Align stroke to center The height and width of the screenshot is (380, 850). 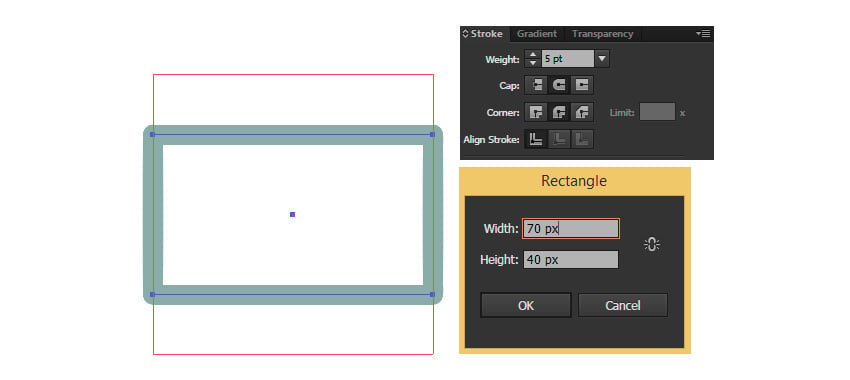[536, 139]
